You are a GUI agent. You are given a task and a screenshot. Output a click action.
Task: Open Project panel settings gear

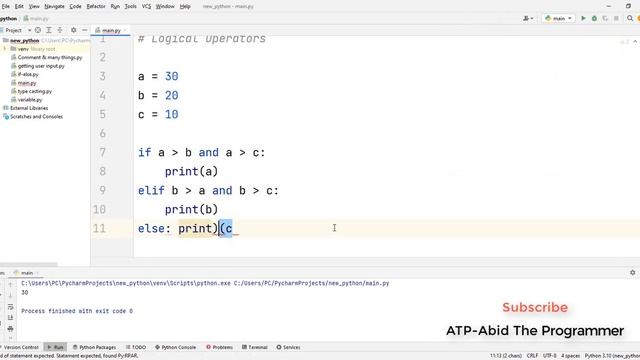(x=73, y=30)
